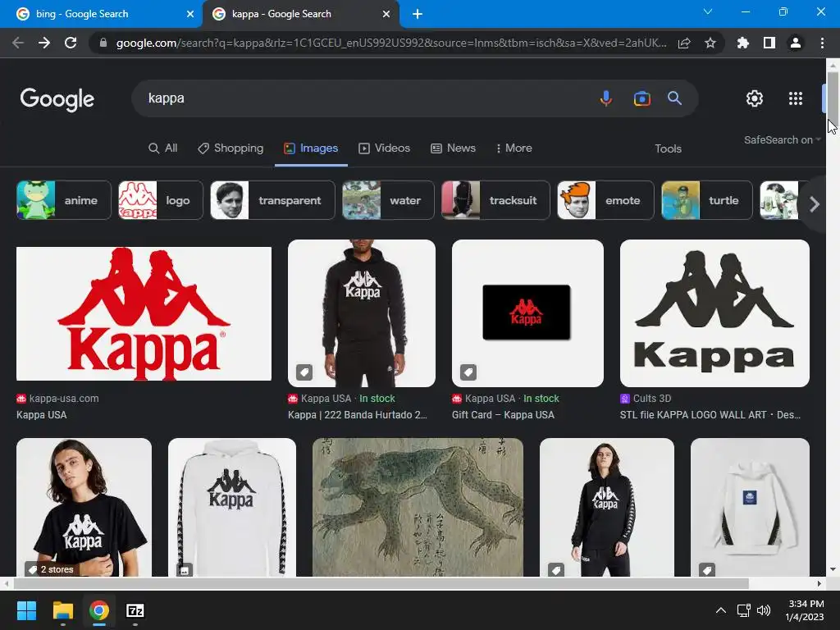Filter images by anime chip
This screenshot has height=630, width=840.
coord(64,200)
